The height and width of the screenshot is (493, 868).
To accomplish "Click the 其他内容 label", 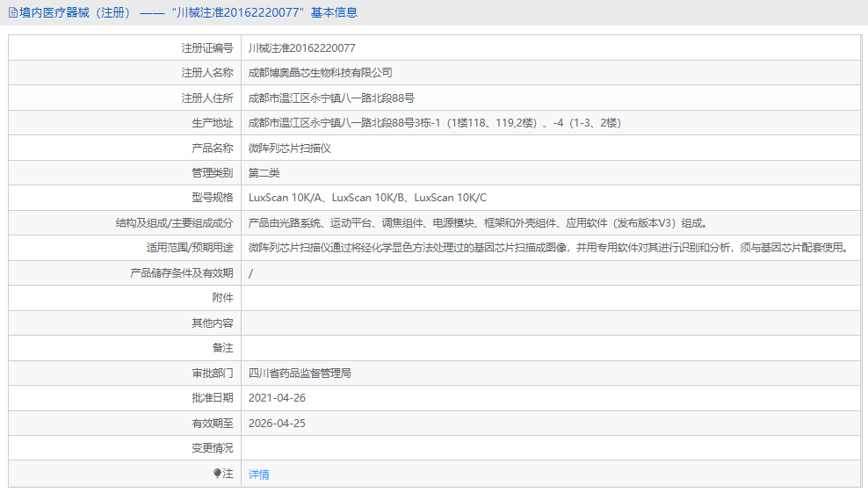I will tap(213, 323).
